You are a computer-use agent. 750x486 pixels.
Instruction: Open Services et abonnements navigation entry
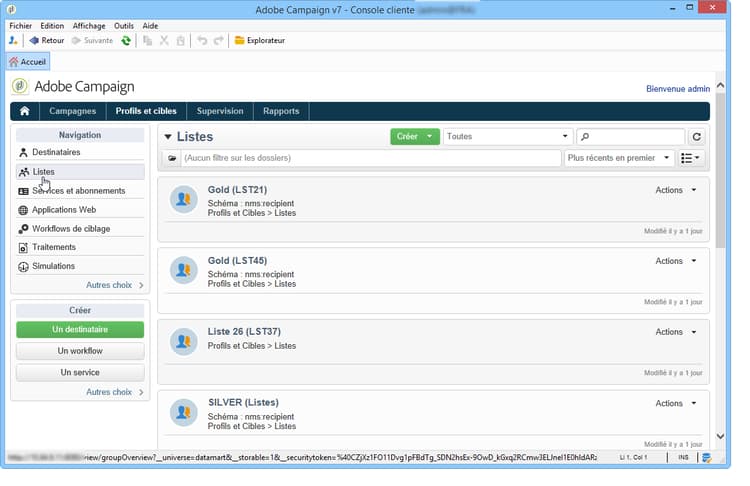click(x=80, y=191)
